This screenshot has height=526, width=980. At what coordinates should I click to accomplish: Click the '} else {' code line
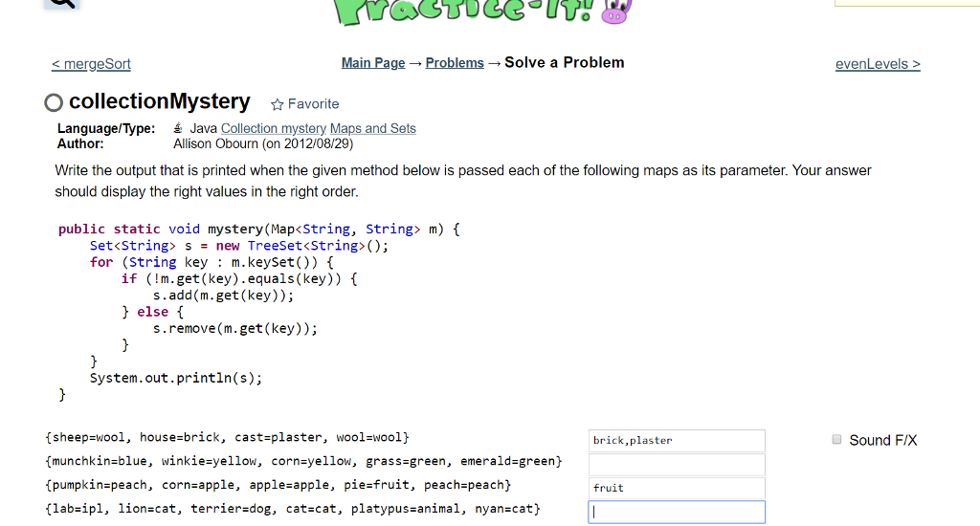152,312
